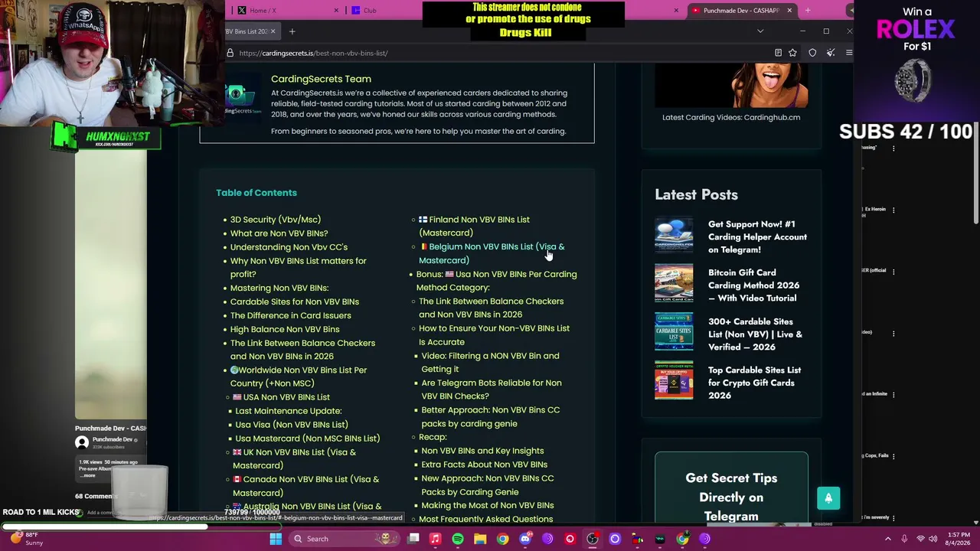
Task: Click the site lock icon beside the URL
Action: (x=230, y=53)
